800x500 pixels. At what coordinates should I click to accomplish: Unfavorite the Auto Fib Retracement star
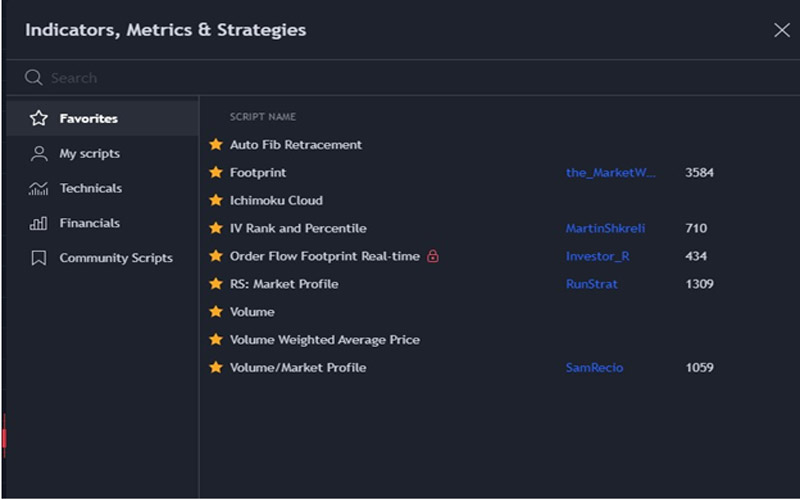pos(215,145)
